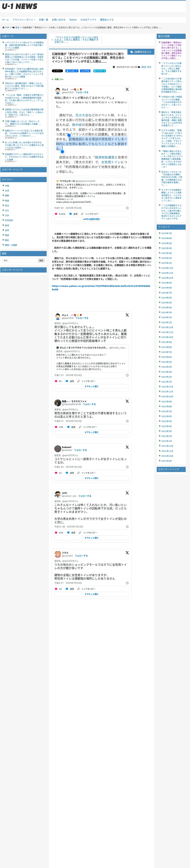
Task: Open the 韓国・北朝鮮 category in sidebar
Action: pos(11,245)
